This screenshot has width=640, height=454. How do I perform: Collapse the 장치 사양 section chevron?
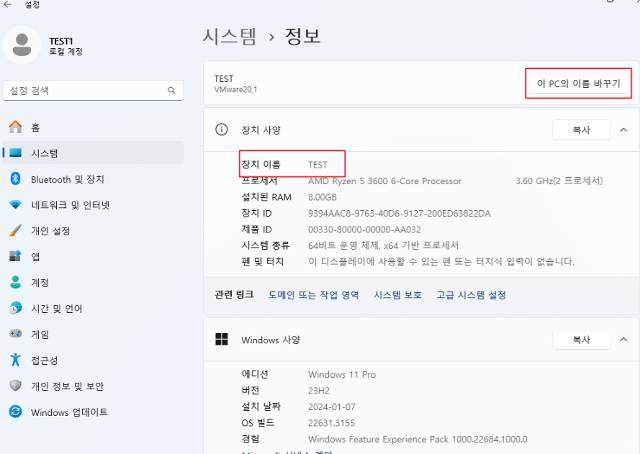(x=623, y=130)
